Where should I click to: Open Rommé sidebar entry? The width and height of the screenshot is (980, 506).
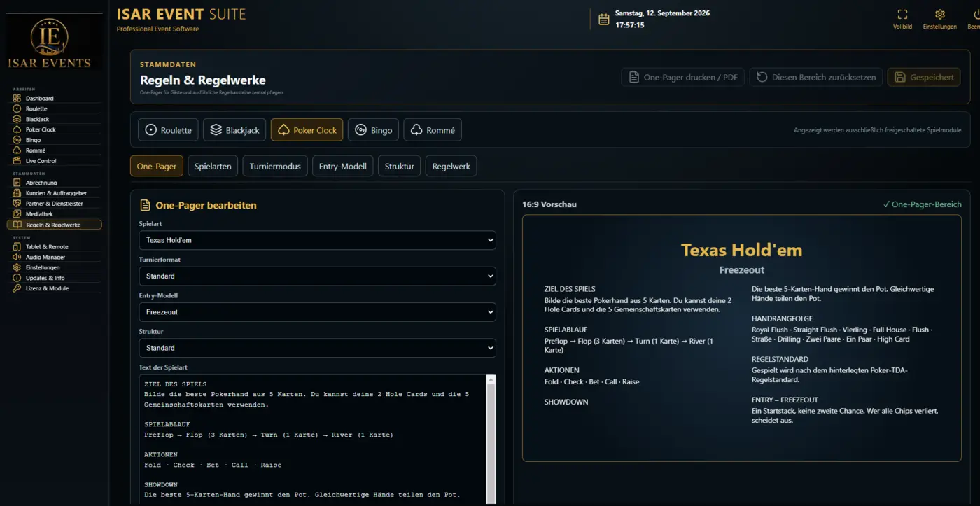(55, 150)
